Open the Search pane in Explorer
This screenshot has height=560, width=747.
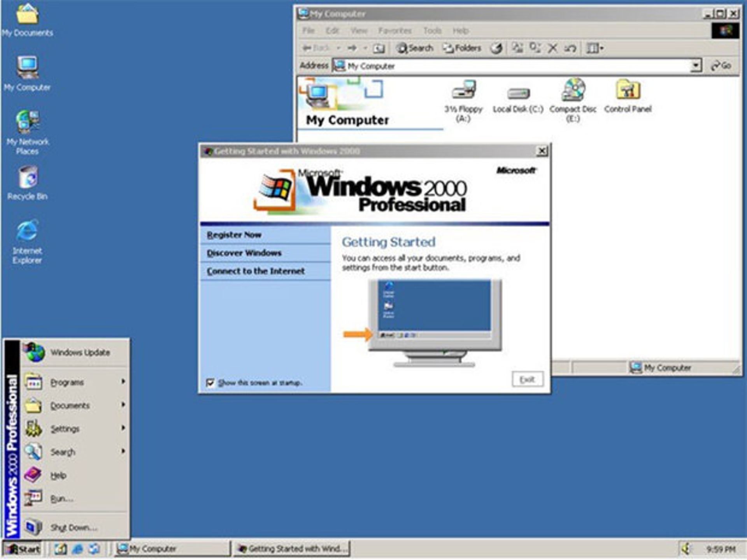(415, 48)
